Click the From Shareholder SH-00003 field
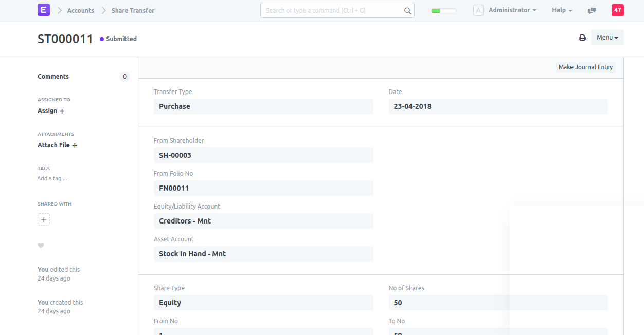This screenshot has width=644, height=335. coord(263,155)
